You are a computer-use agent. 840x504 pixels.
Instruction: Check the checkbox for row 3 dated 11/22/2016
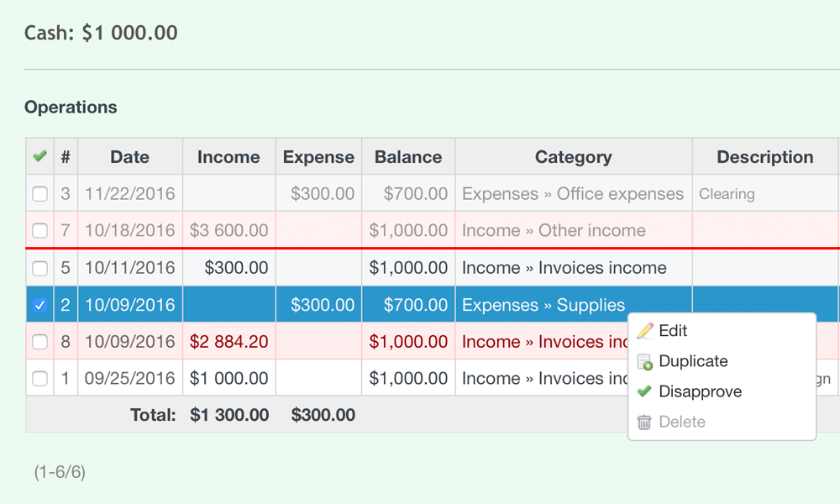(x=39, y=193)
